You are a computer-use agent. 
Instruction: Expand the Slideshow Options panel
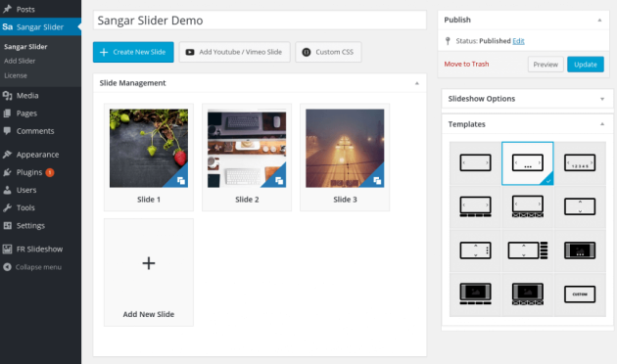(x=602, y=99)
